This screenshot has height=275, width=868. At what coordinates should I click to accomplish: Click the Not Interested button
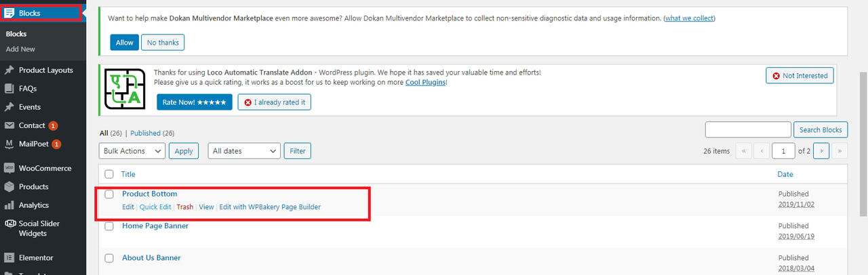pos(800,76)
